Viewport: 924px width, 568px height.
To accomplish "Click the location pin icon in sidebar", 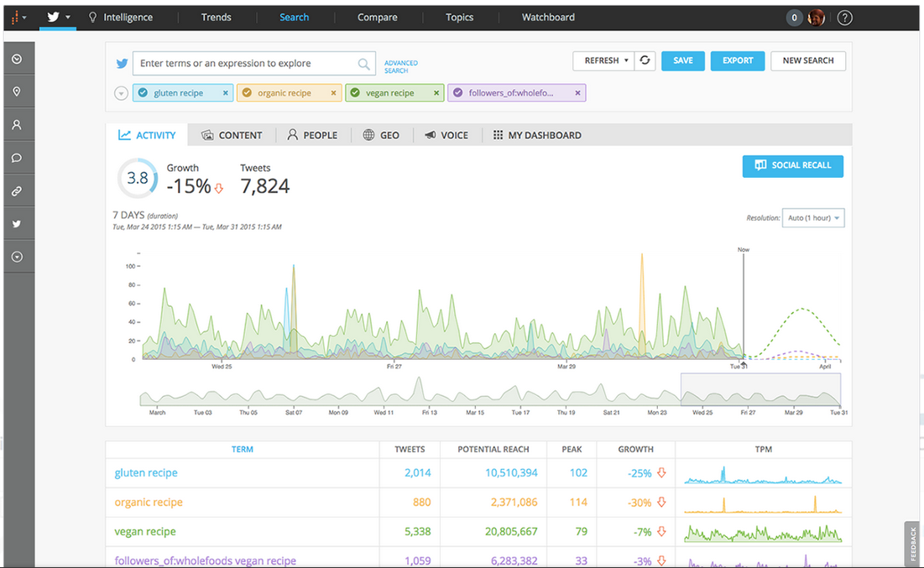I will coord(17,91).
